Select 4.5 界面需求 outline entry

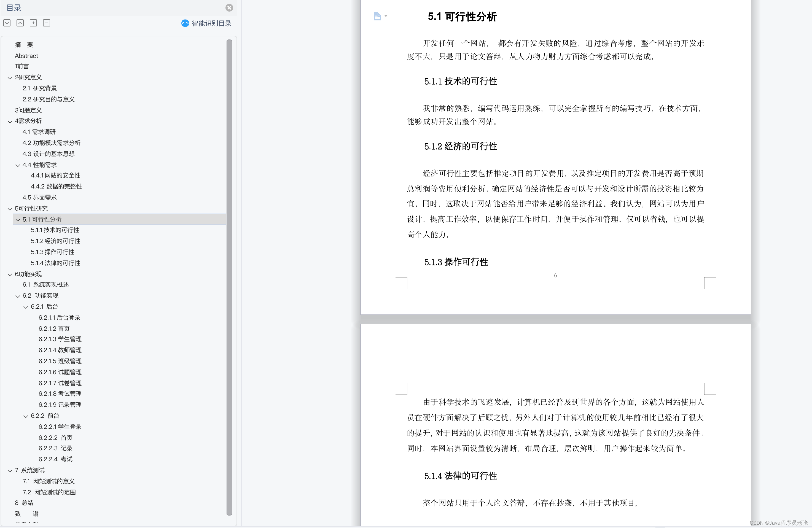point(40,198)
